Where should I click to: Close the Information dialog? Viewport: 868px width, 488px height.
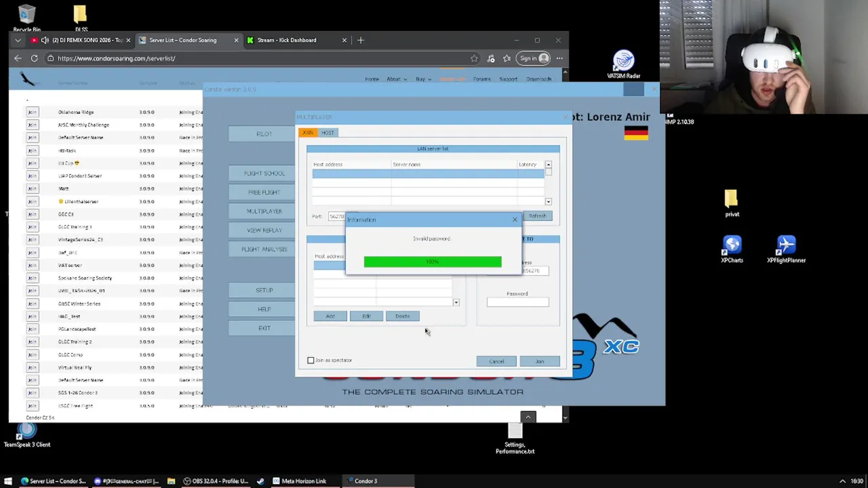click(x=515, y=220)
